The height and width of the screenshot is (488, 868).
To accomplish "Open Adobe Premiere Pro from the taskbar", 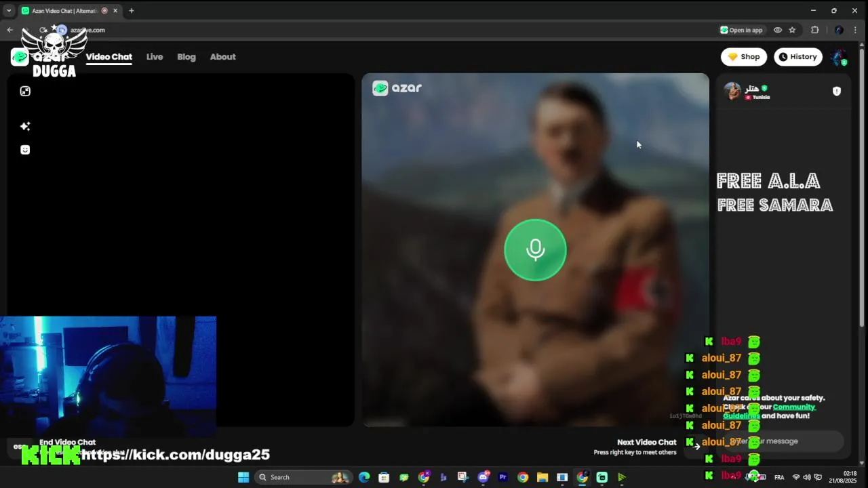I will click(x=503, y=477).
